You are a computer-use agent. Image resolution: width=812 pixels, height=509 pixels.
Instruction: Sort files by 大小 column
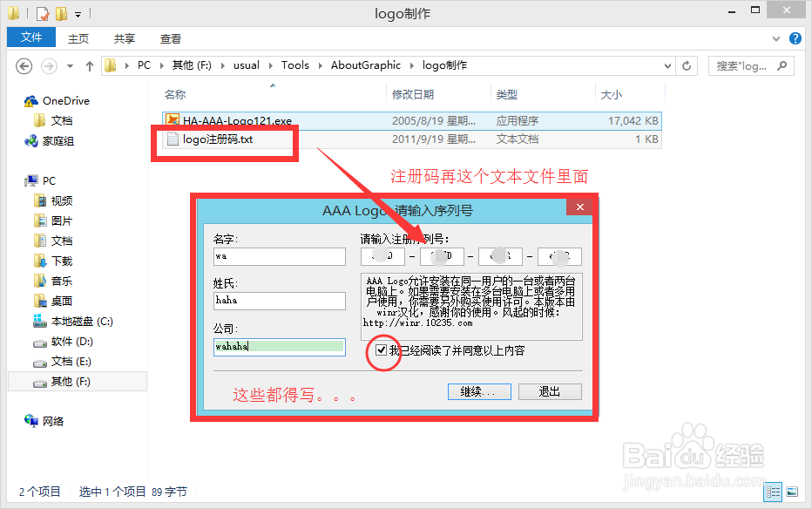(611, 95)
